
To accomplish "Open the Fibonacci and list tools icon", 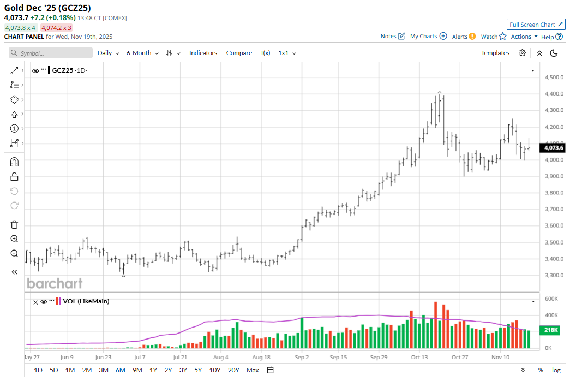I will tap(14, 85).
